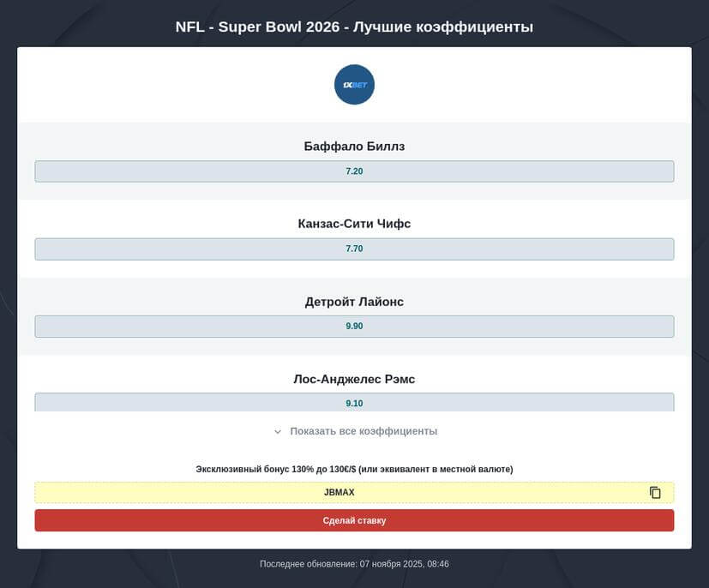Expand Показать все коэффициенты list
The height and width of the screenshot is (588, 709).
(x=364, y=431)
